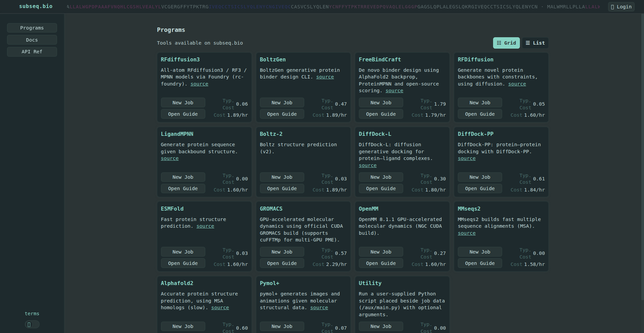Open the Guide for DiffDock-PP
The height and width of the screenshot is (333, 644).
coord(480,188)
